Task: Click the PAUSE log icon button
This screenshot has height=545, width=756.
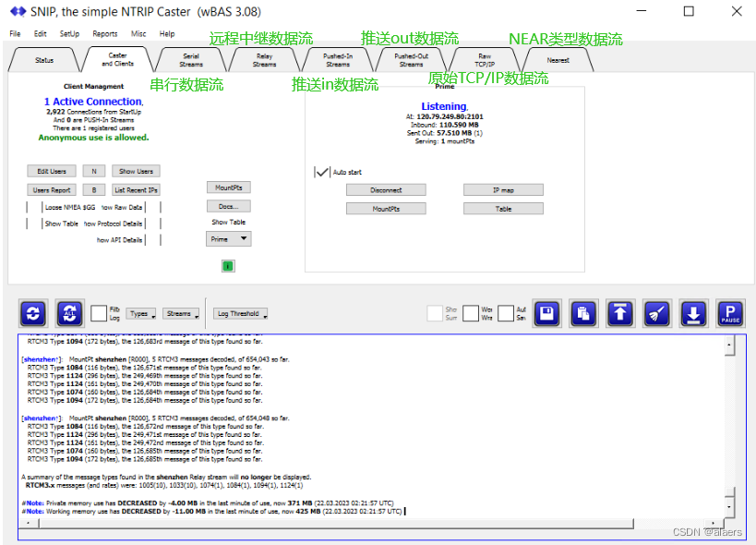Action: [x=730, y=313]
